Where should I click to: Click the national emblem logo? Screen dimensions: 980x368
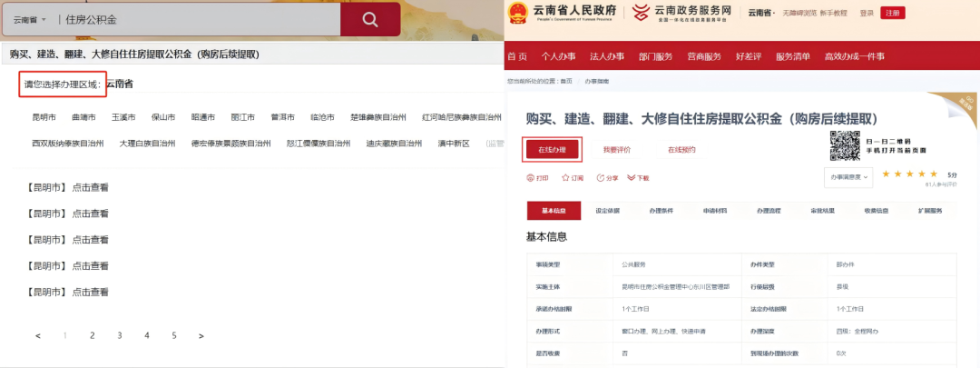click(x=517, y=13)
